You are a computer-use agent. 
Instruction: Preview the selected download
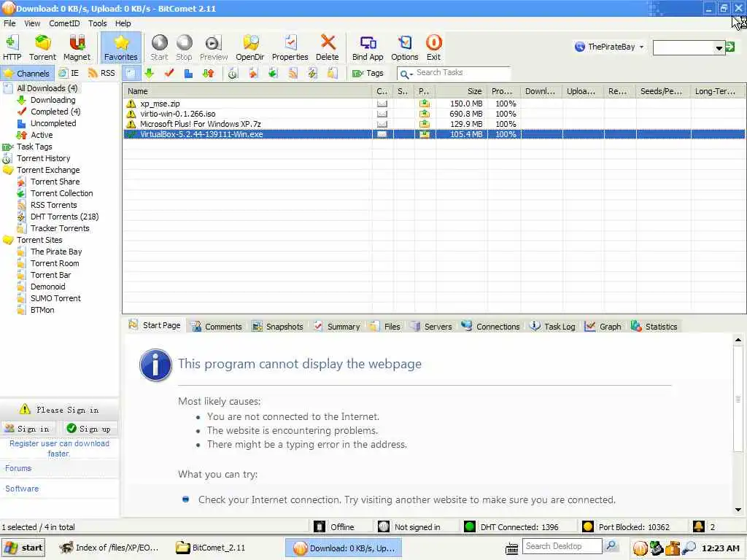(214, 47)
